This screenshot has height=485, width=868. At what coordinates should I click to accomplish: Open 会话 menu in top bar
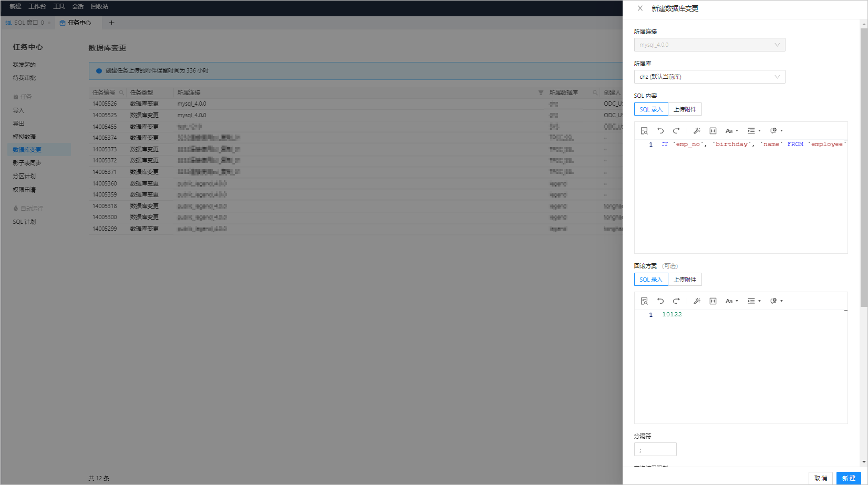pyautogui.click(x=78, y=6)
